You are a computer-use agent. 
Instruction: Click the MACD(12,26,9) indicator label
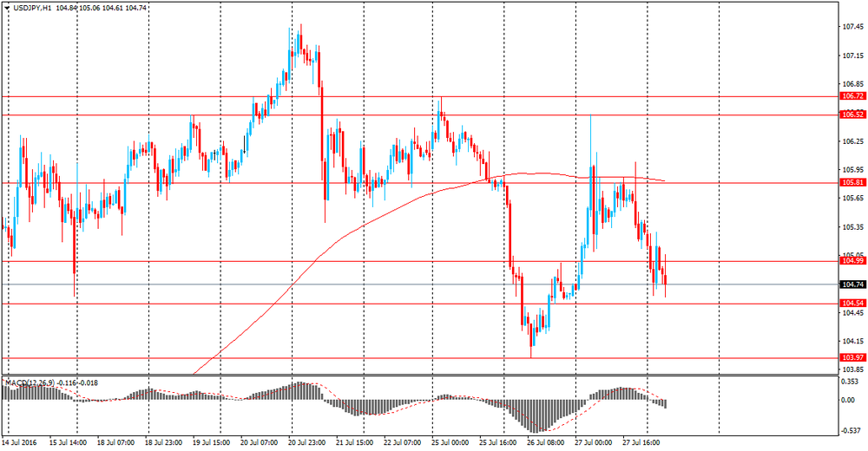click(29, 382)
